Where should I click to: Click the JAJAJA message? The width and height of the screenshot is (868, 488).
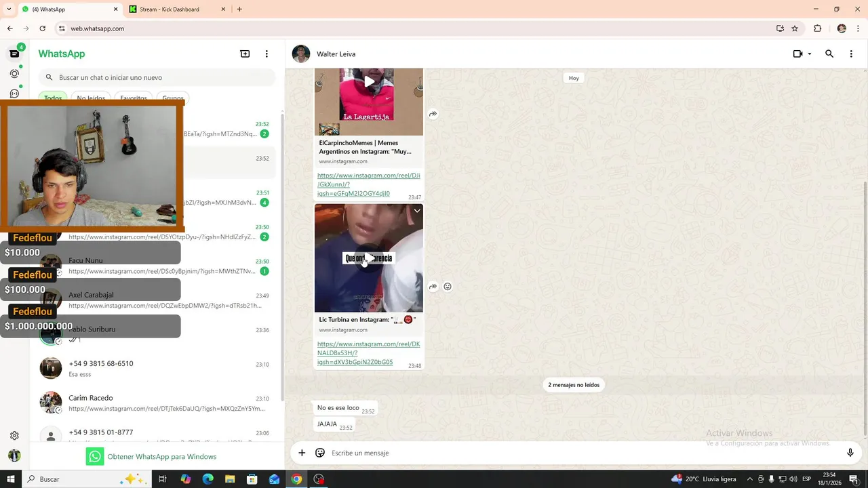[x=334, y=425]
